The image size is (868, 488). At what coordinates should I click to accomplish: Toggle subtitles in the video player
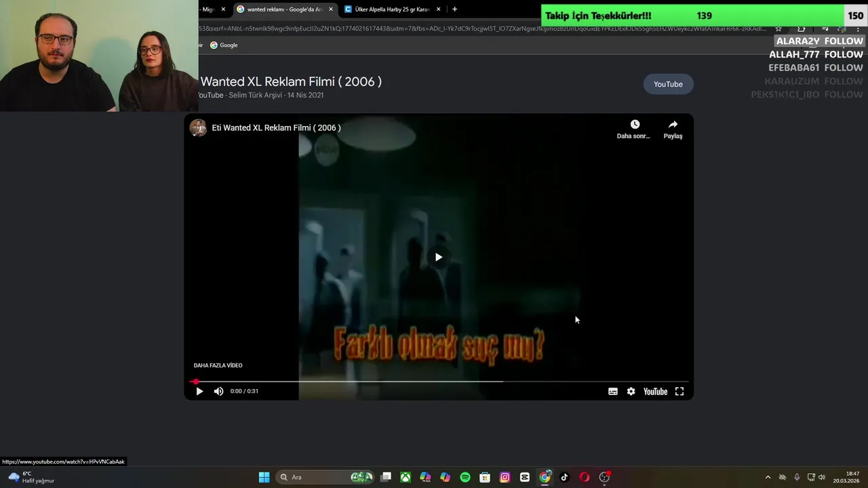[613, 391]
